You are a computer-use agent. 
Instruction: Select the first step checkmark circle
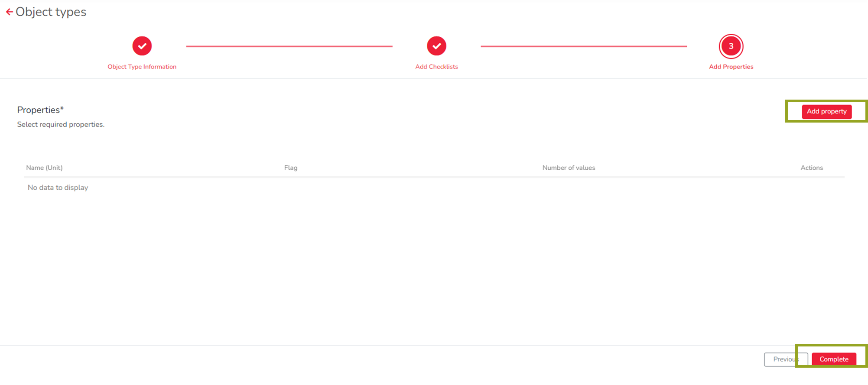(x=142, y=46)
